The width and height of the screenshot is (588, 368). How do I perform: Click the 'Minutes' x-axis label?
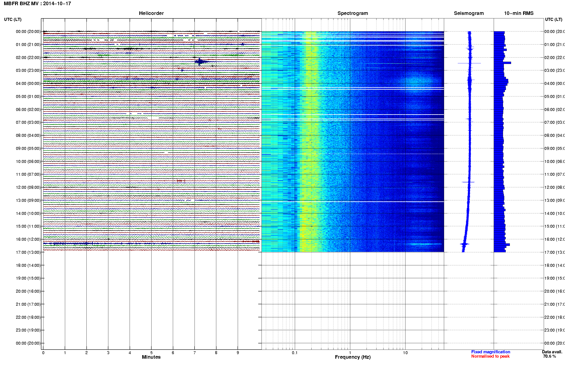click(151, 357)
